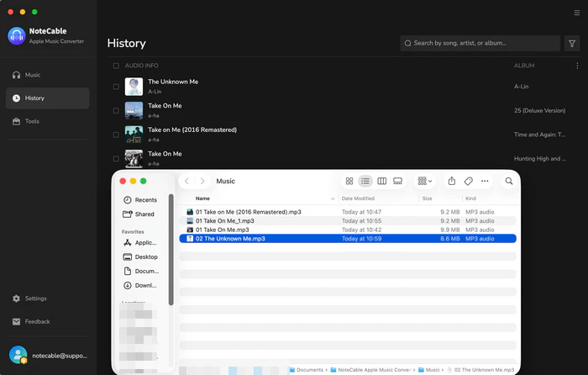Click the gear icon beside Settings

16,298
